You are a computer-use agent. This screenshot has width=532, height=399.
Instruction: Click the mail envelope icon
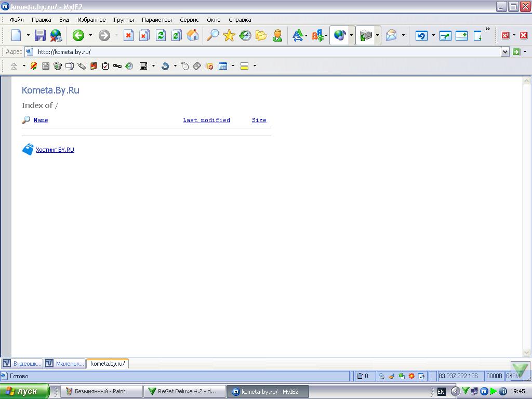point(391,35)
